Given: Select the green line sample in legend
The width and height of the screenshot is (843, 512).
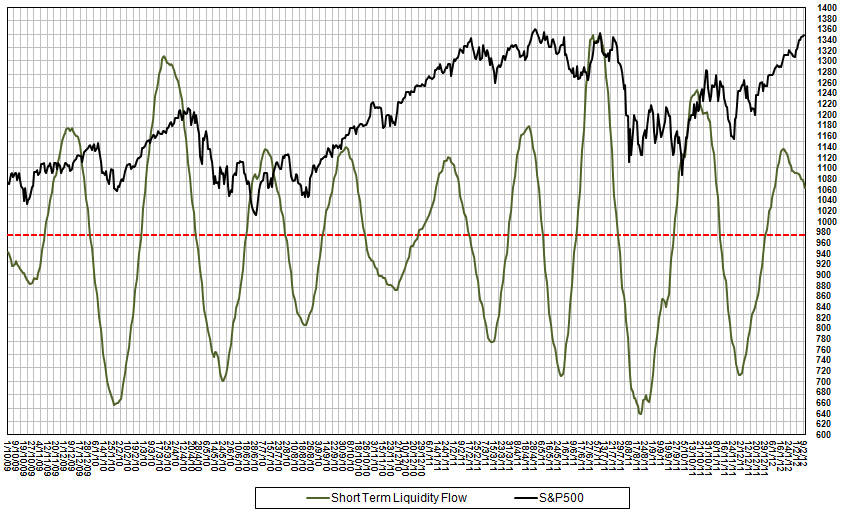Looking at the screenshot, I should 317,498.
